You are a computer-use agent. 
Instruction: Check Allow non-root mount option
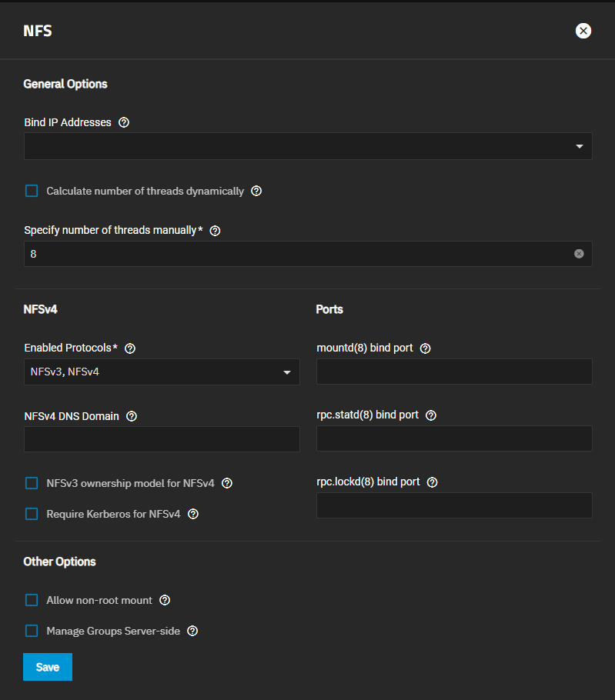(32, 601)
